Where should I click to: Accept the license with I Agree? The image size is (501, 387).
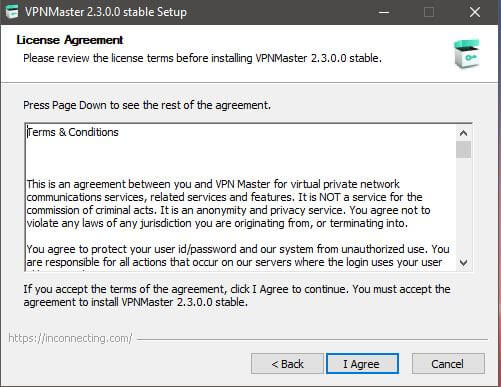point(362,364)
